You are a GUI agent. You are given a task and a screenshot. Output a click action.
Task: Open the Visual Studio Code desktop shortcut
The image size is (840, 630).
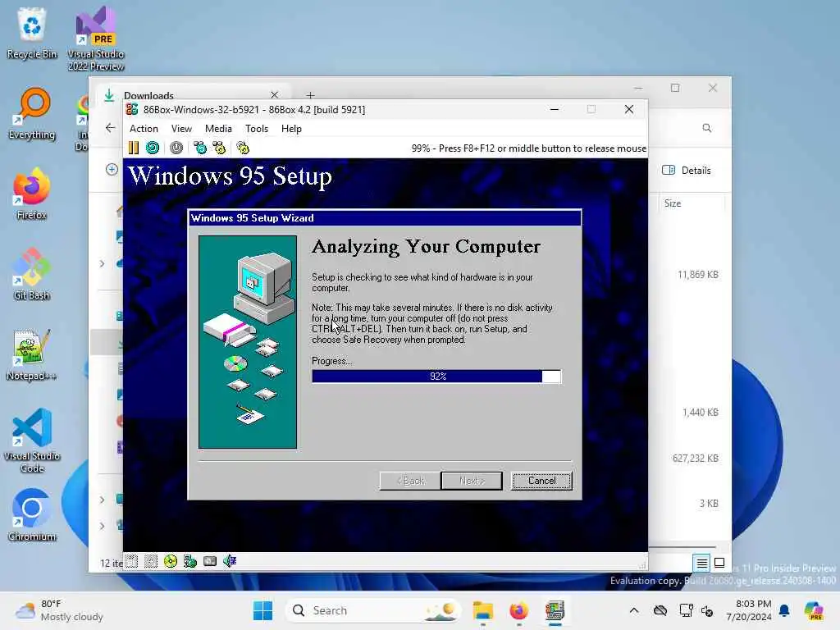click(x=32, y=441)
